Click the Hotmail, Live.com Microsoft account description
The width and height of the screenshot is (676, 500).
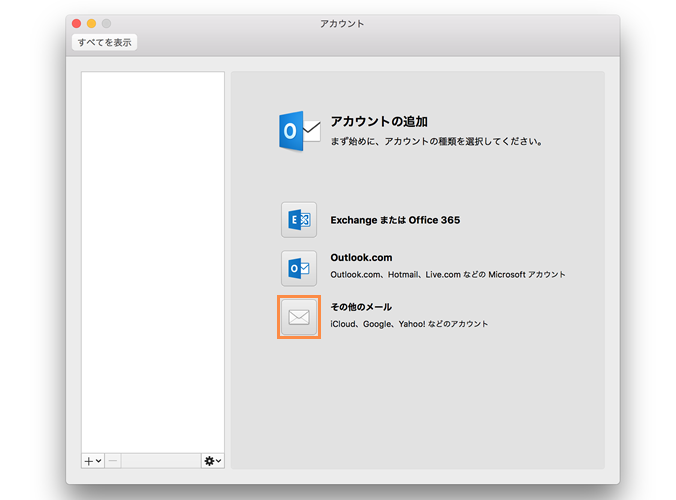[448, 275]
